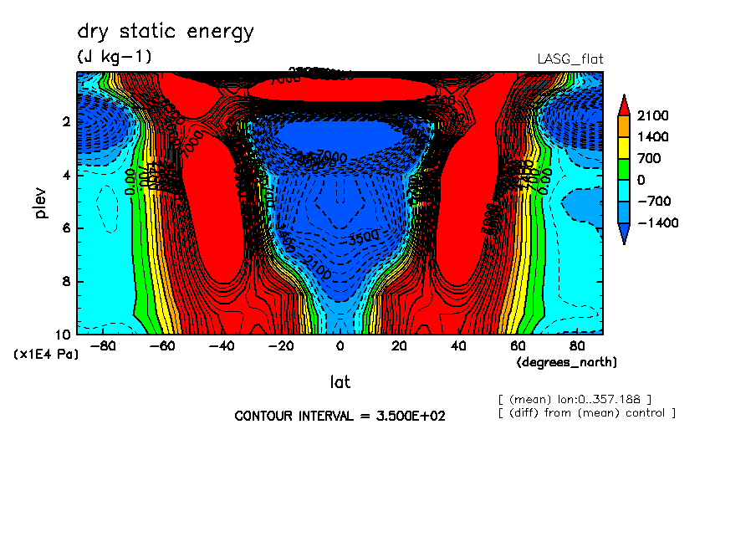
Task: Click the '(J kg-1)' units text
Action: point(115,57)
